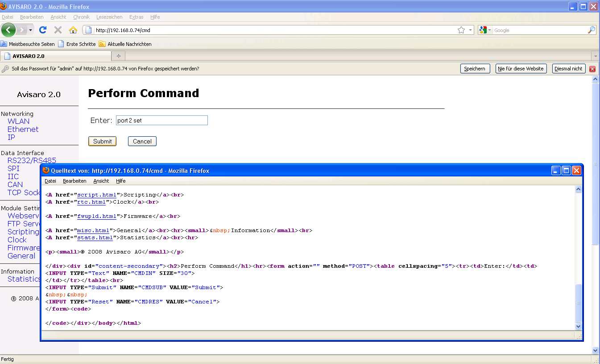600x364 pixels.
Task: Open the Lesezeichen menu
Action: 109,17
